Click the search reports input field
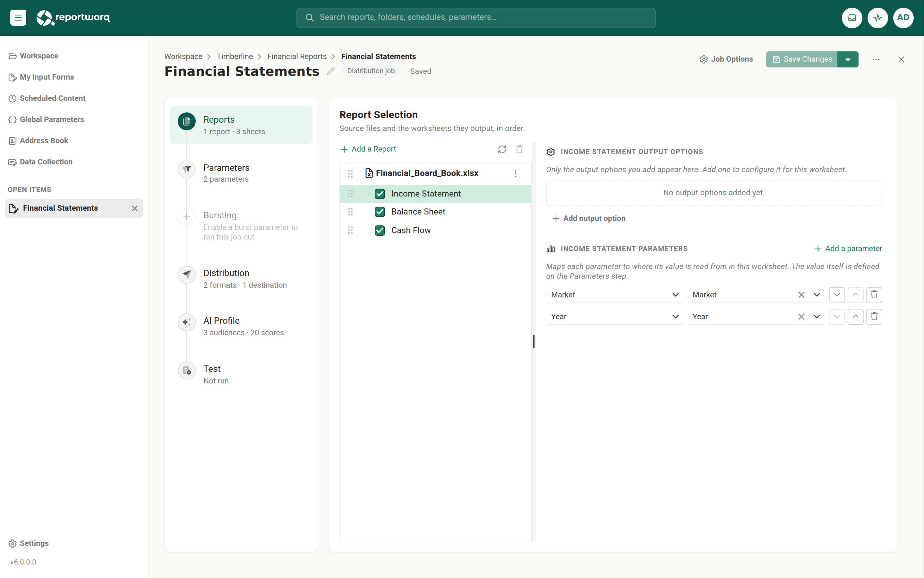 pyautogui.click(x=476, y=18)
